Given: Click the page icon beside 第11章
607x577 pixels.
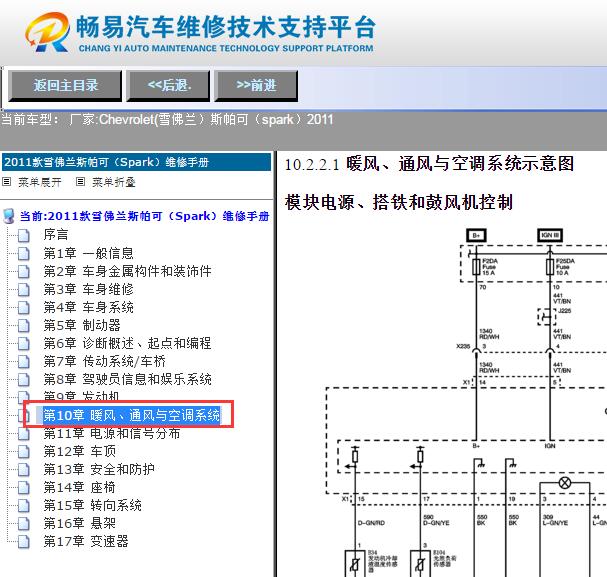Looking at the screenshot, I should pos(24,433).
